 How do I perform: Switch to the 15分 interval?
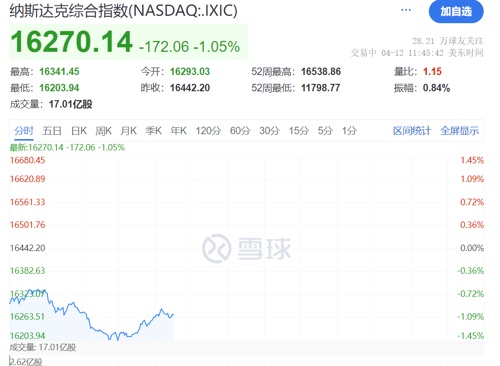(299, 131)
